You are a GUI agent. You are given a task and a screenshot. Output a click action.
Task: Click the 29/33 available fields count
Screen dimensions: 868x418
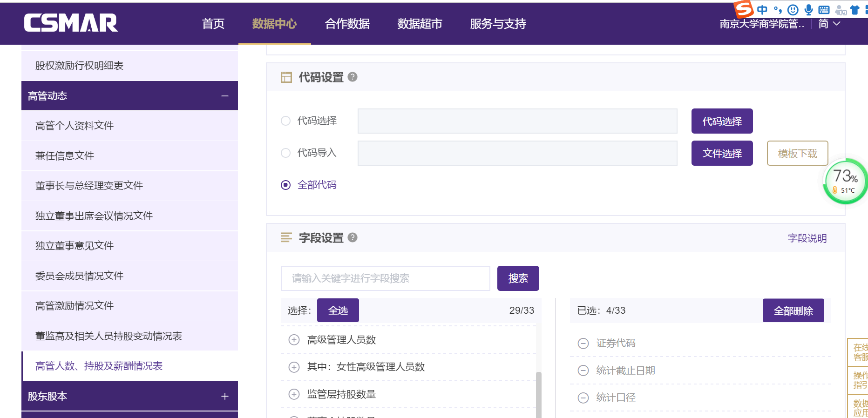[x=522, y=310]
